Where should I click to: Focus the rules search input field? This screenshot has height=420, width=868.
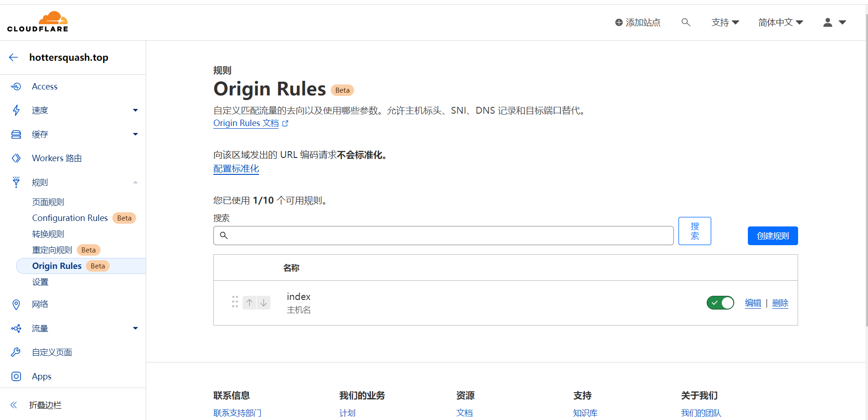443,236
